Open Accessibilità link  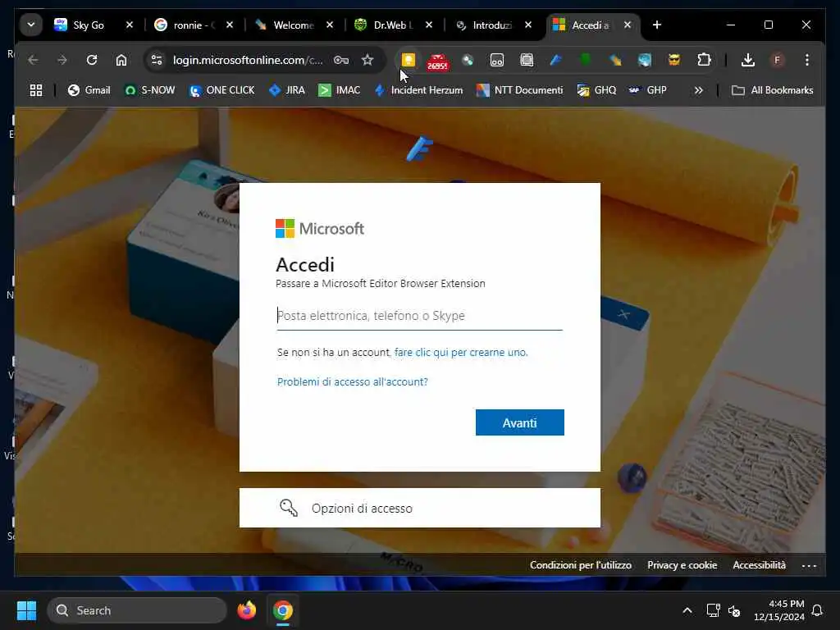click(759, 565)
